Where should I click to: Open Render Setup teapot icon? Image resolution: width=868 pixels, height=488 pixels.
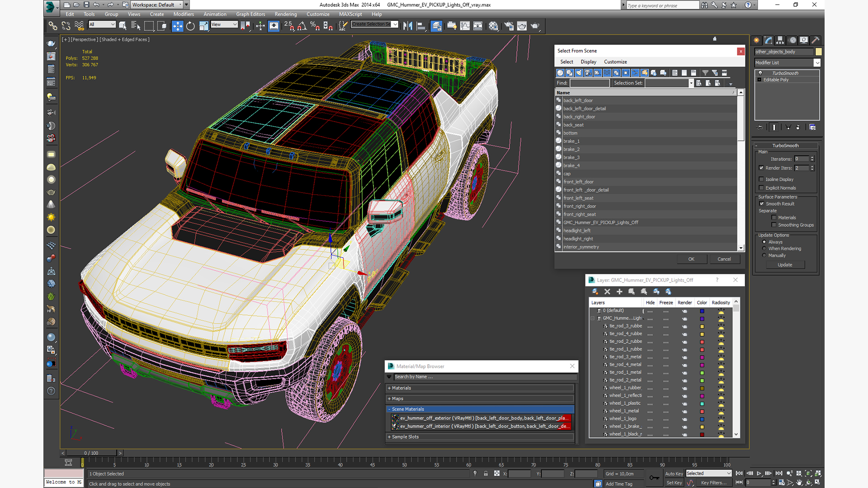509,26
